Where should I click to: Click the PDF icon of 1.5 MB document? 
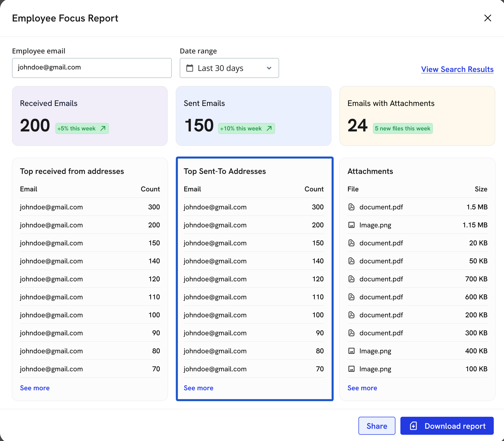351,207
